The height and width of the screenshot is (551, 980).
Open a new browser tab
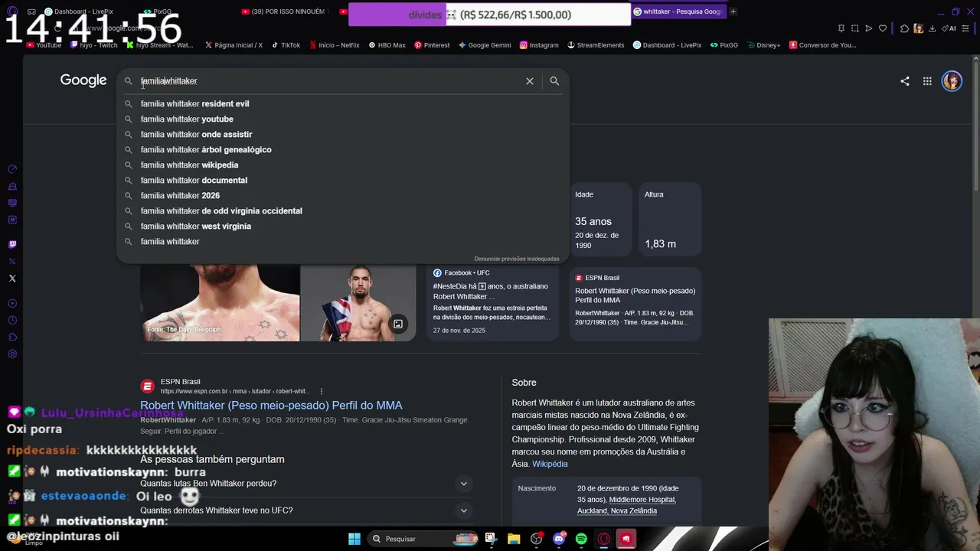[733, 11]
